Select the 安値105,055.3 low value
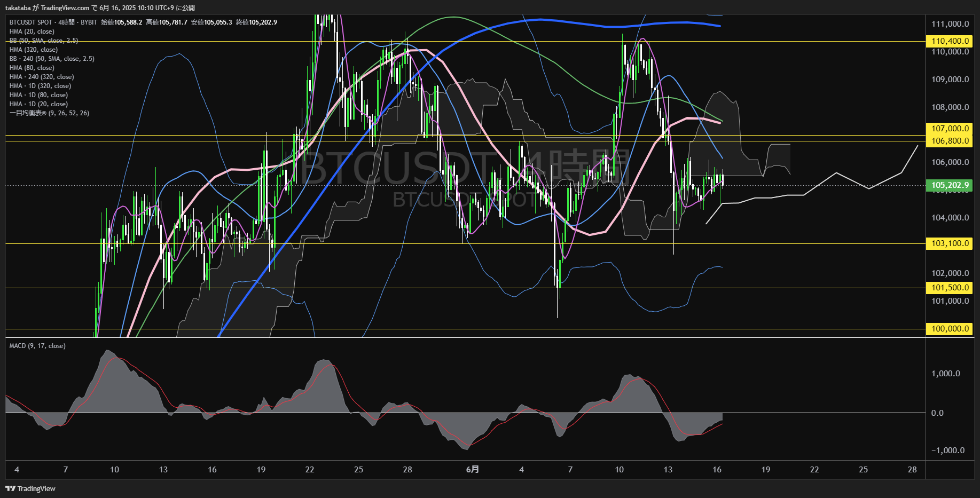Viewport: 980px width, 498px height. pyautogui.click(x=211, y=22)
